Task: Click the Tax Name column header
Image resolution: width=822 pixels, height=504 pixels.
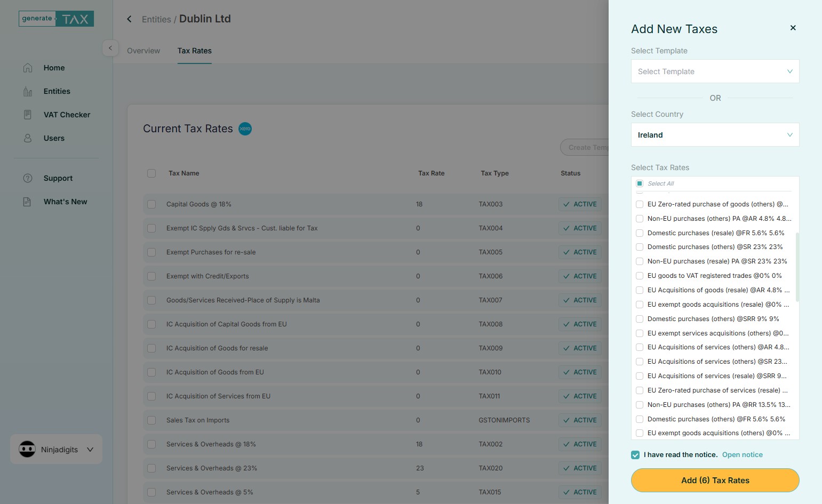Action: (x=184, y=173)
